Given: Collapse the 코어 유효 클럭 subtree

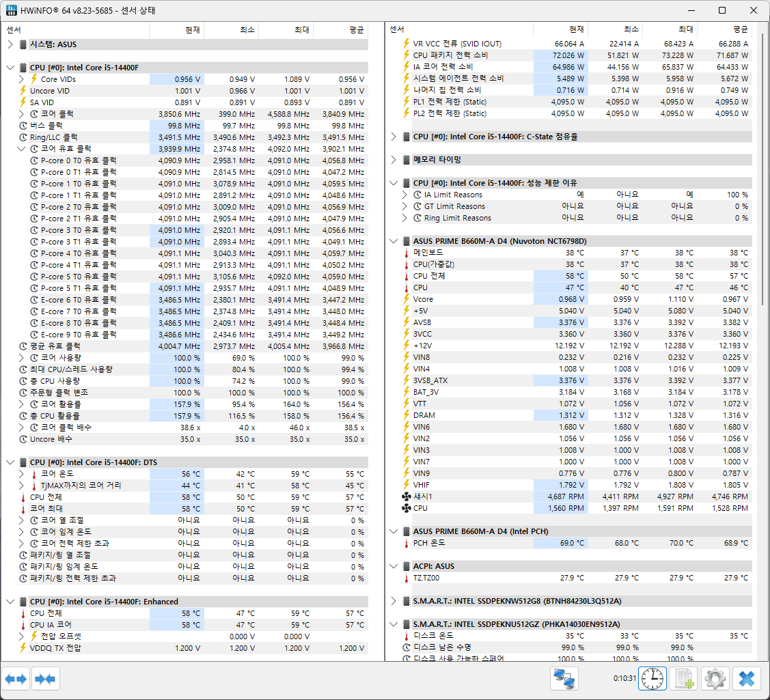Looking at the screenshot, I should point(21,149).
